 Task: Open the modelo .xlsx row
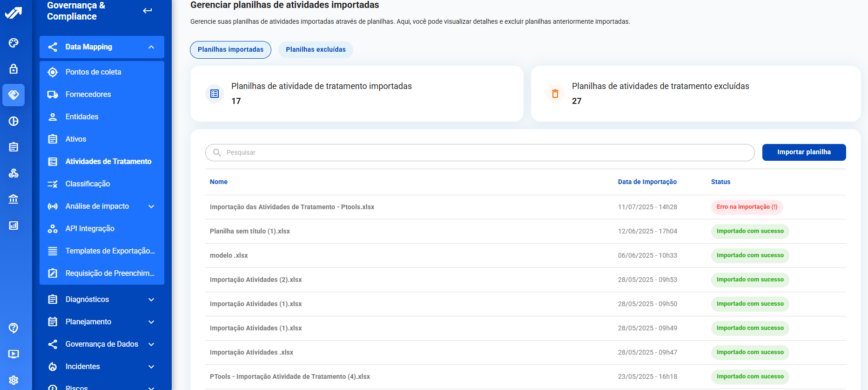point(229,256)
